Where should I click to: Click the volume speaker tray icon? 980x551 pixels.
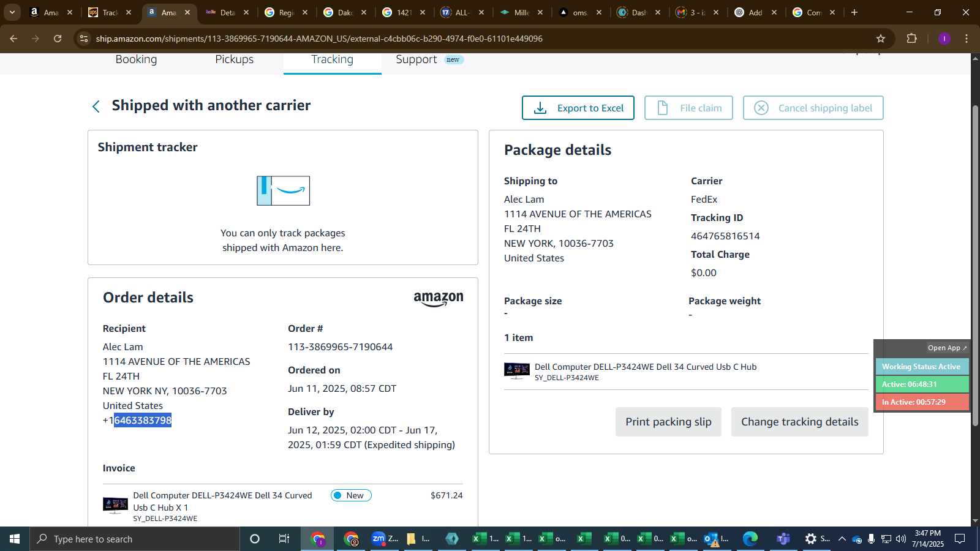(900, 539)
